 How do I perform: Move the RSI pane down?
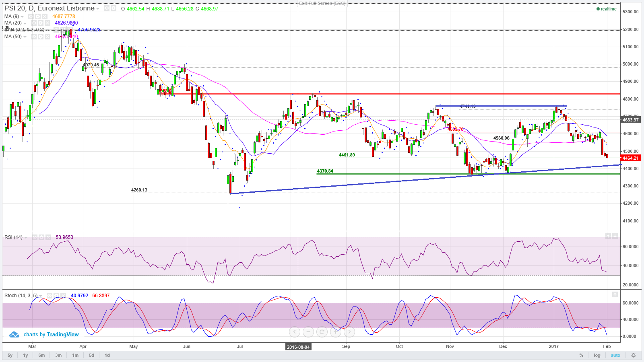click(x=615, y=236)
